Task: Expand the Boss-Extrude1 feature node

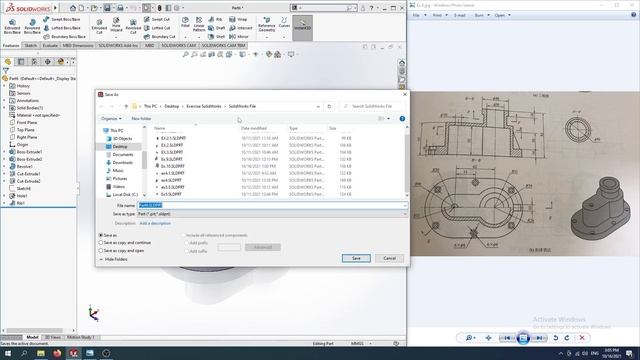Action: (x=4, y=152)
